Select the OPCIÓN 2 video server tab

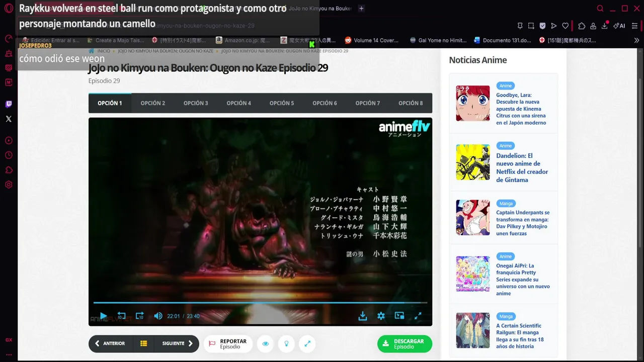[x=153, y=103]
